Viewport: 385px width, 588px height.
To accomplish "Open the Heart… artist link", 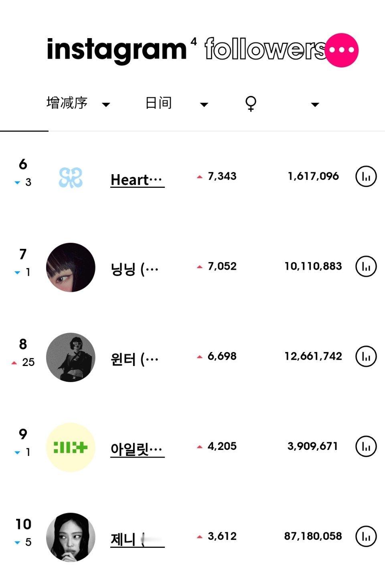I will (137, 180).
